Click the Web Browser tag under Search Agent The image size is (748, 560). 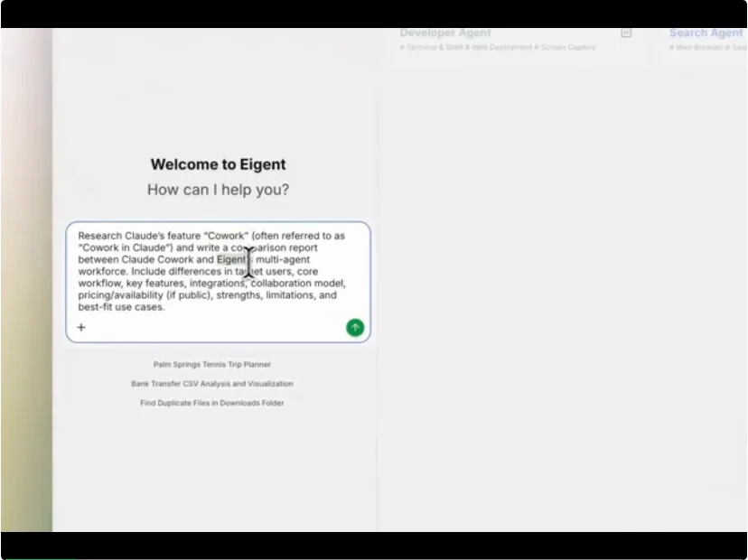pos(695,47)
